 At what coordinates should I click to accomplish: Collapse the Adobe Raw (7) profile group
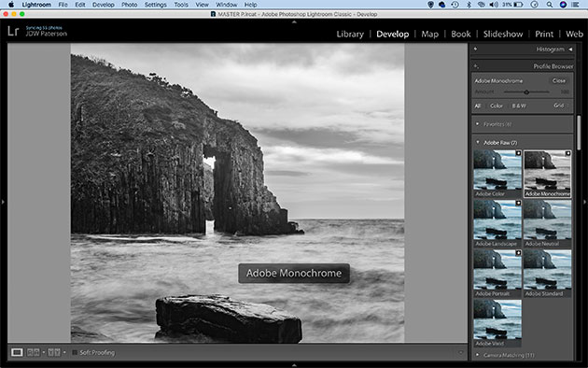pyautogui.click(x=477, y=143)
